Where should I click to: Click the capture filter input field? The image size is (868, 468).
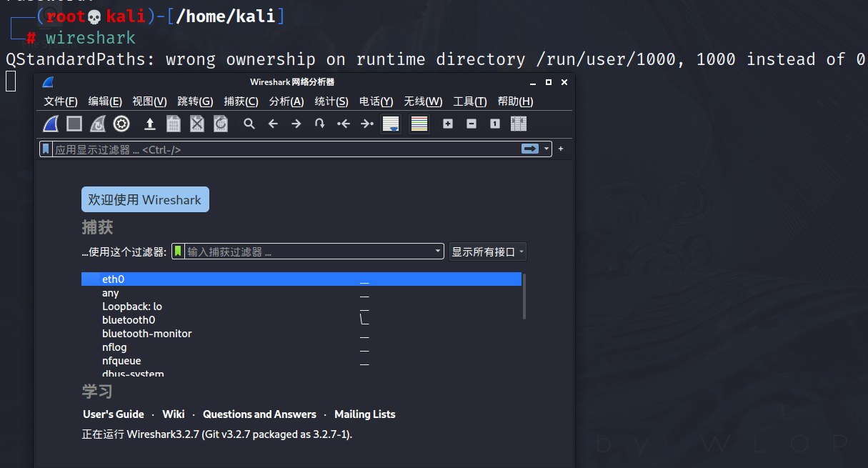point(309,252)
